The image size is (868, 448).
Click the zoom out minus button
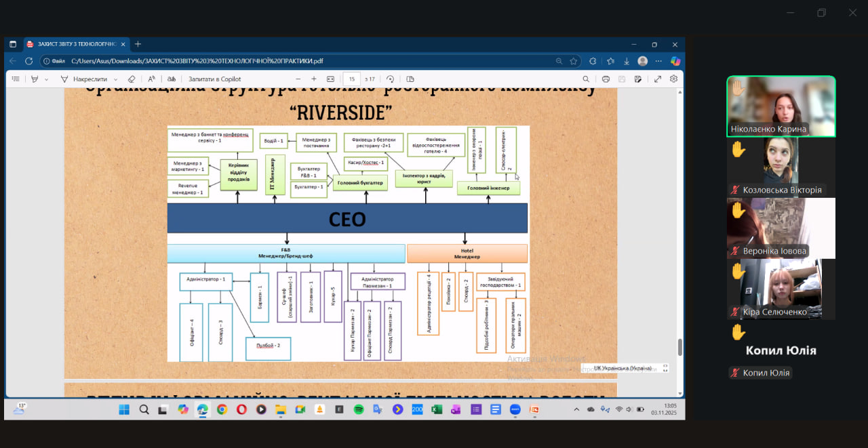tap(298, 79)
